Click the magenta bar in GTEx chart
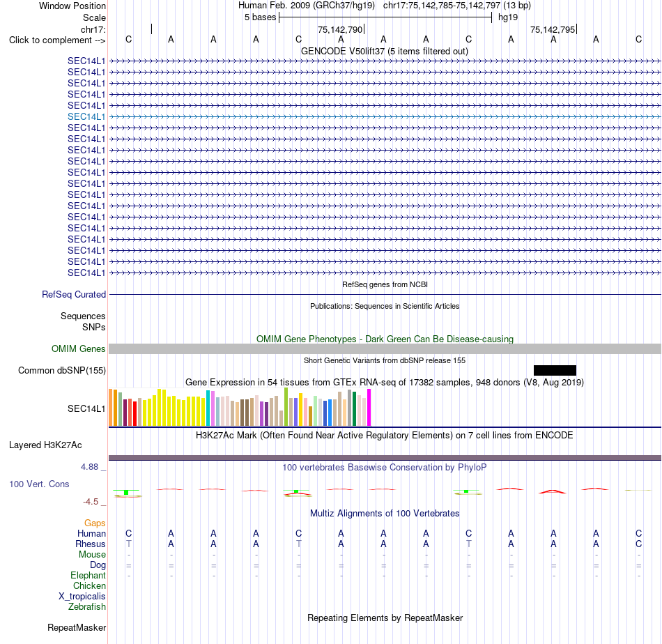This screenshot has width=662, height=644. (x=369, y=407)
